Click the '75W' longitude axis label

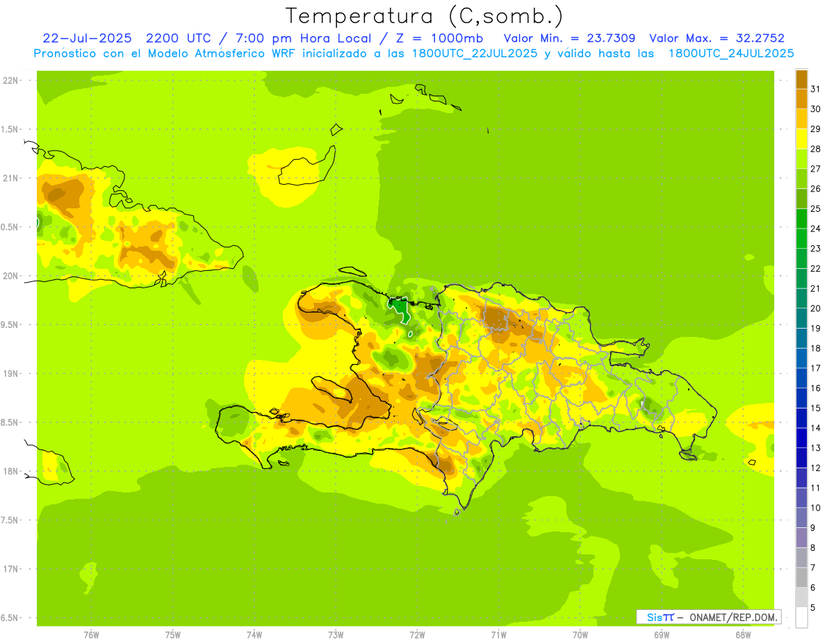click(173, 635)
